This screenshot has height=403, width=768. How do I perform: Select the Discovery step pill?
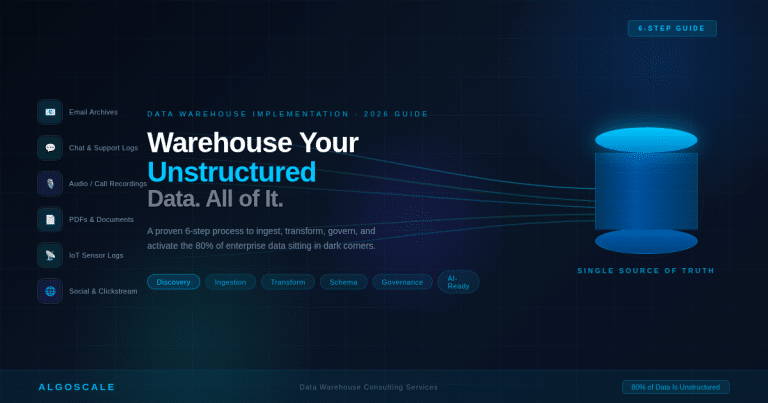[x=173, y=282]
